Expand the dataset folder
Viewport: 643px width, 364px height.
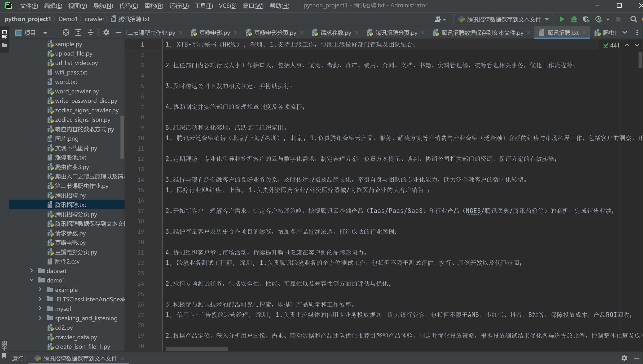click(31, 270)
